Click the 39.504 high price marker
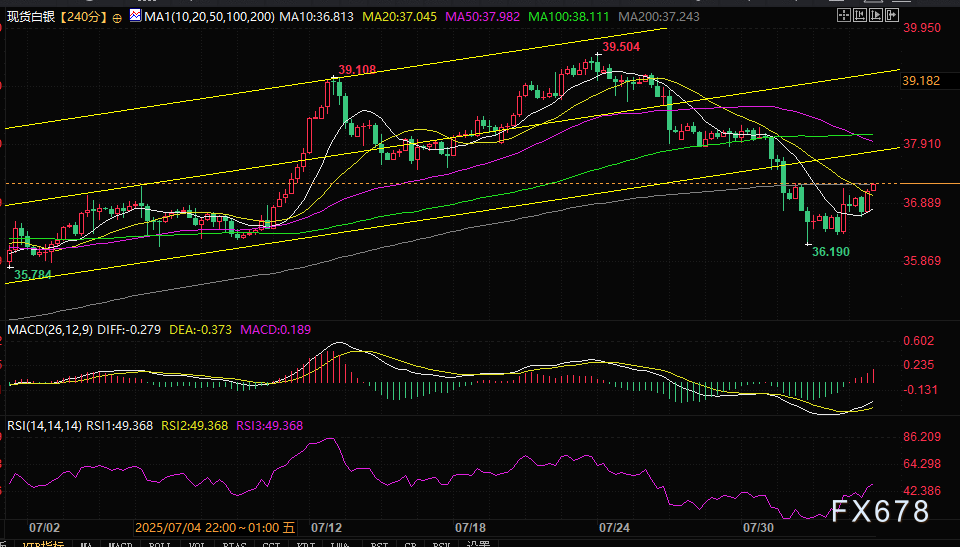Screen dimensions: 960x547 621,46
